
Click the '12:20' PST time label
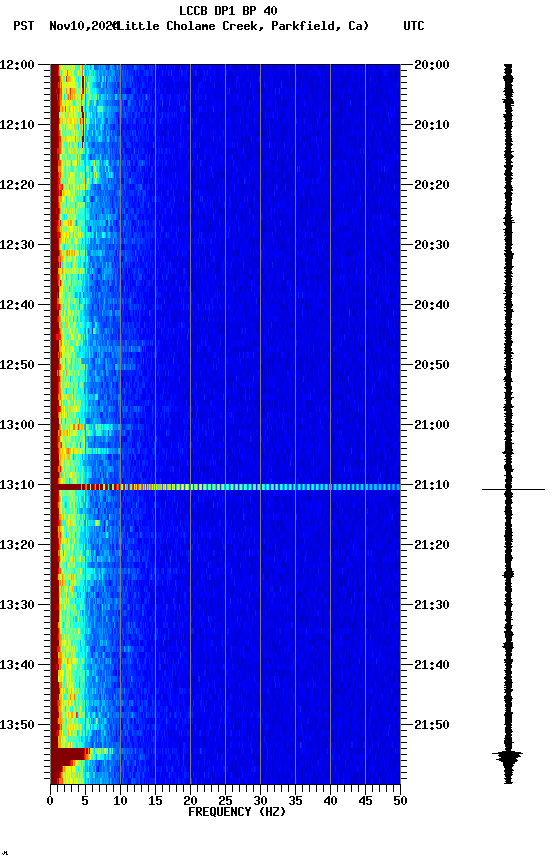coord(17,185)
